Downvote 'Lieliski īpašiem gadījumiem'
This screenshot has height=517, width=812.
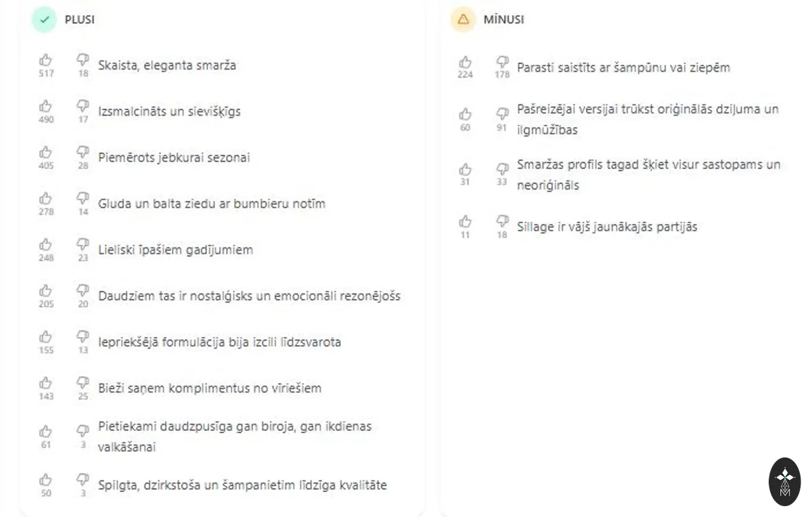click(83, 244)
